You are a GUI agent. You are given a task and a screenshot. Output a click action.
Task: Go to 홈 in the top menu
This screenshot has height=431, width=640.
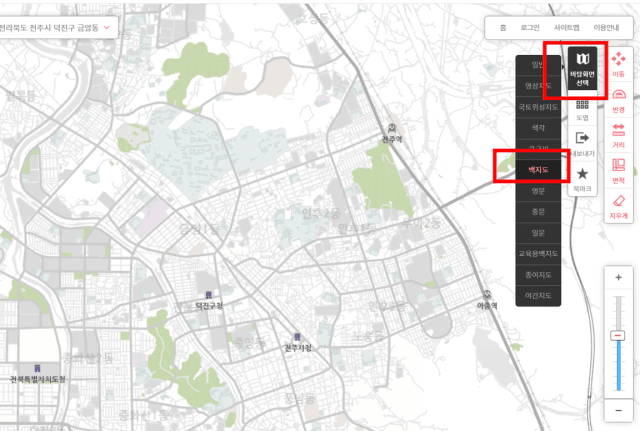pos(503,28)
